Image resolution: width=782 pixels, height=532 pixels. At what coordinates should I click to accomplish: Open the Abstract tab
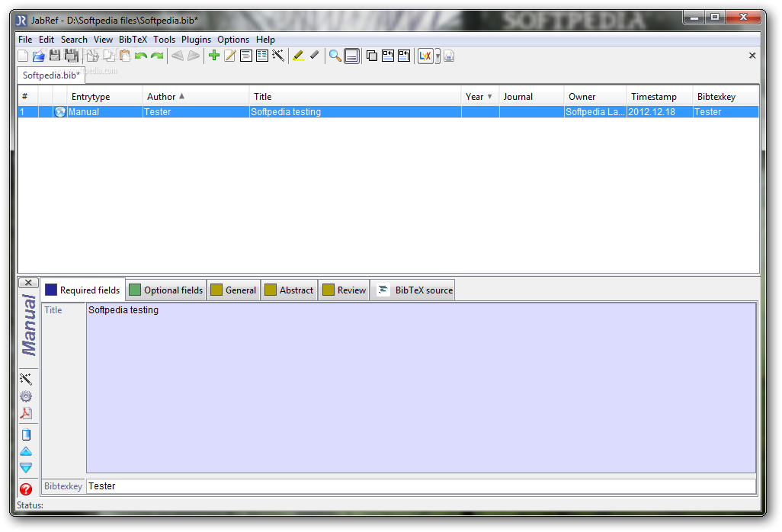coord(290,290)
